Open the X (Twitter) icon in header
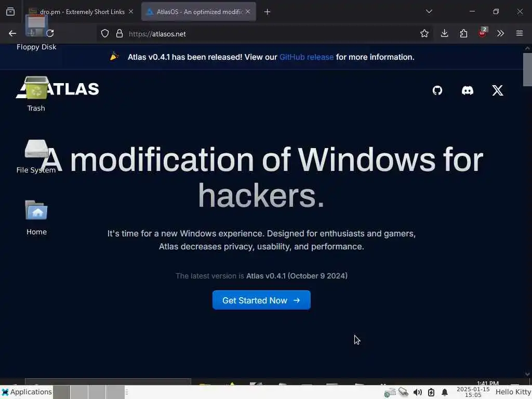 click(498, 90)
